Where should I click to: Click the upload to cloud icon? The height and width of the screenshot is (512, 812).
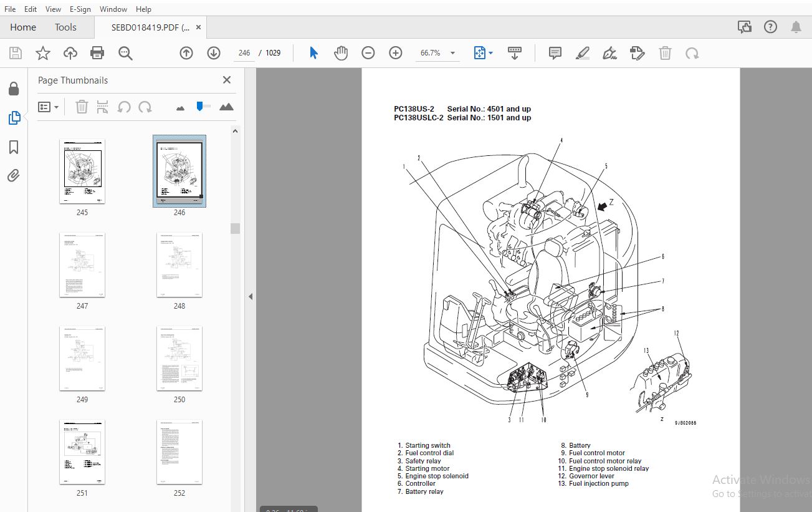point(70,53)
